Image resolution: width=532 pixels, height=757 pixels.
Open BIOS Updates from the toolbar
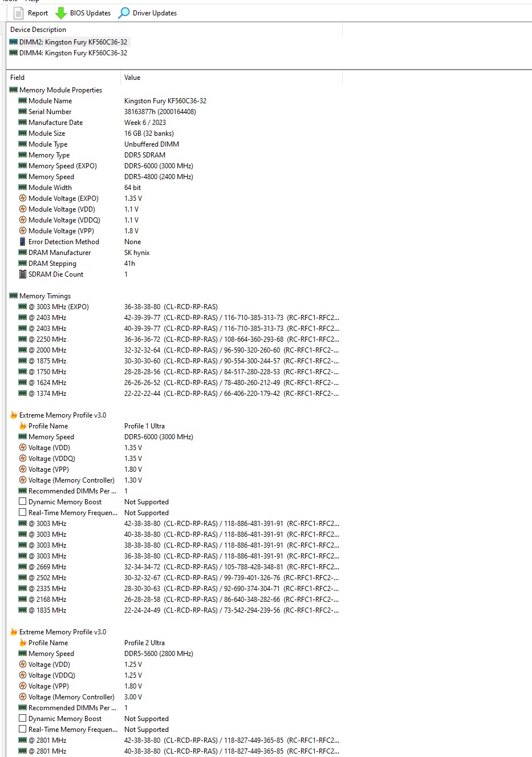tap(83, 13)
